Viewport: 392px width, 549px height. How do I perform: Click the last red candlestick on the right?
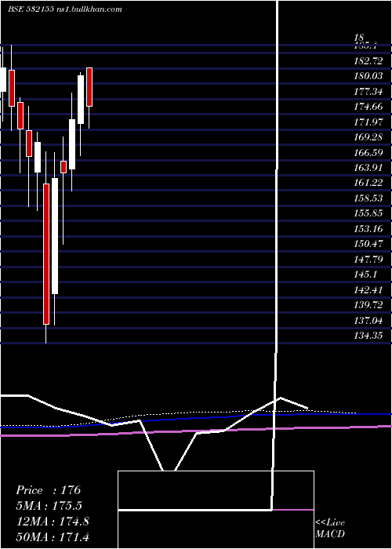[89, 87]
